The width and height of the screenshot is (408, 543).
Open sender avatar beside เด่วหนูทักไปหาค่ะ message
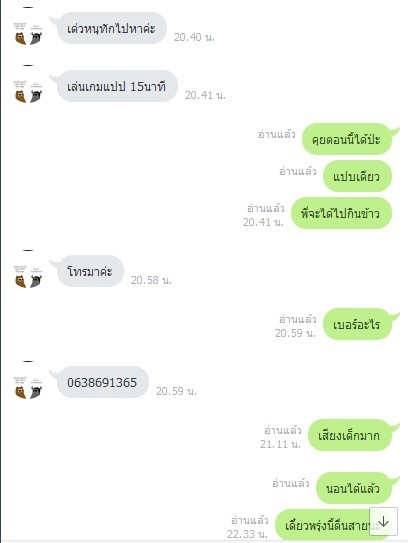coord(28,34)
